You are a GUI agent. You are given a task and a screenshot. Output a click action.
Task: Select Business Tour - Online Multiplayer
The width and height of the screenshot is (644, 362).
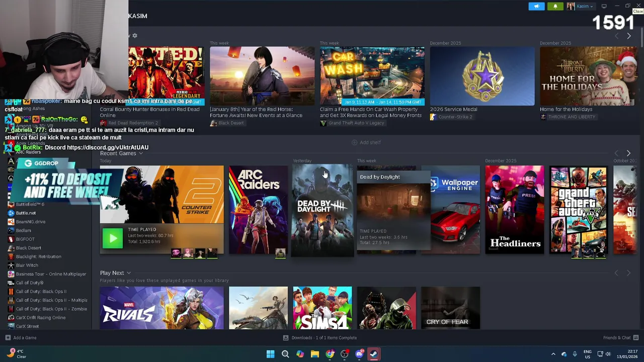[51, 274]
